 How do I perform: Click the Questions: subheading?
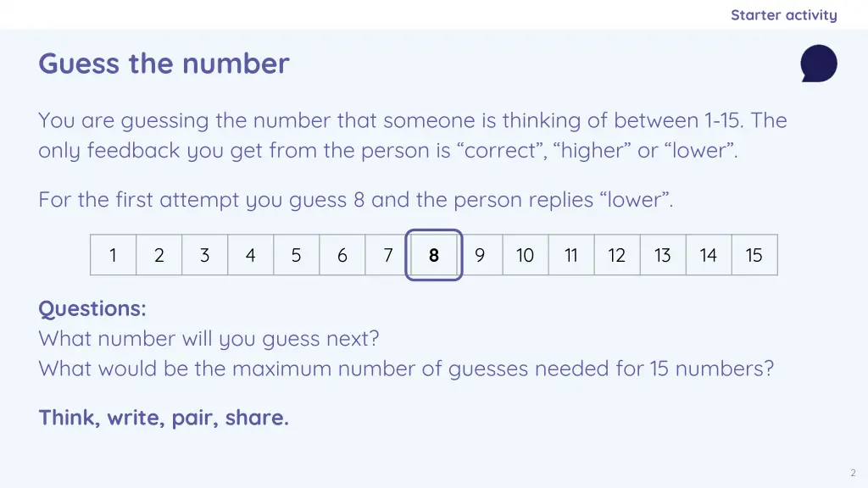(92, 308)
